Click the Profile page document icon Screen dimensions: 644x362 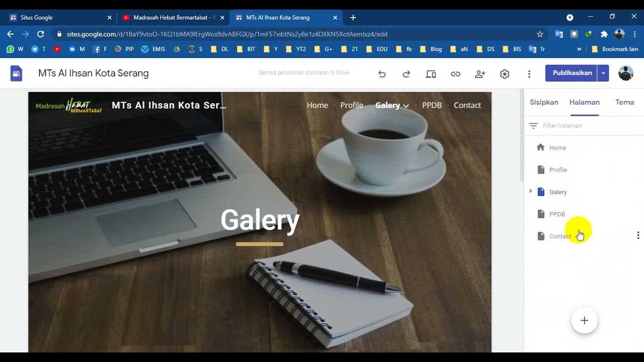tap(541, 169)
